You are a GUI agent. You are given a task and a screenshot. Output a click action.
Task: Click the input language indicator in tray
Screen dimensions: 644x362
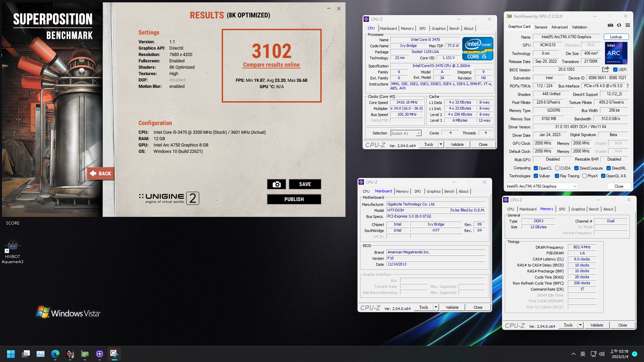click(x=583, y=354)
